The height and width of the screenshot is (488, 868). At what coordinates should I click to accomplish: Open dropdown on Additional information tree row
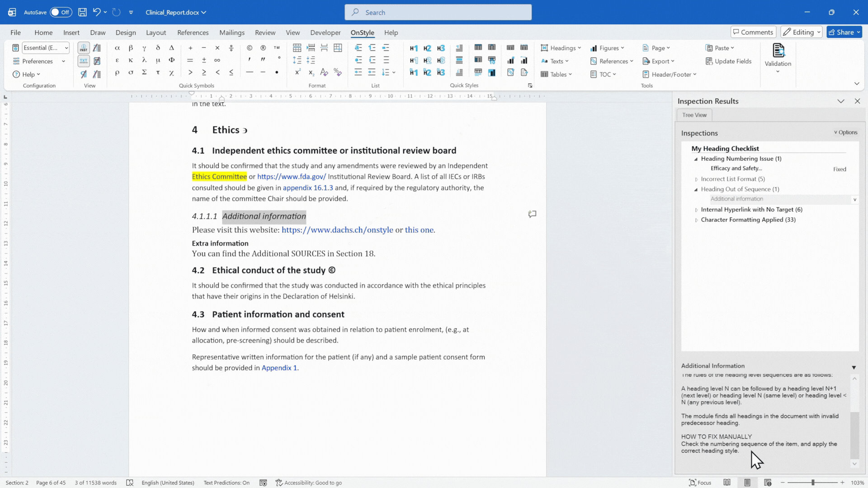pyautogui.click(x=854, y=199)
